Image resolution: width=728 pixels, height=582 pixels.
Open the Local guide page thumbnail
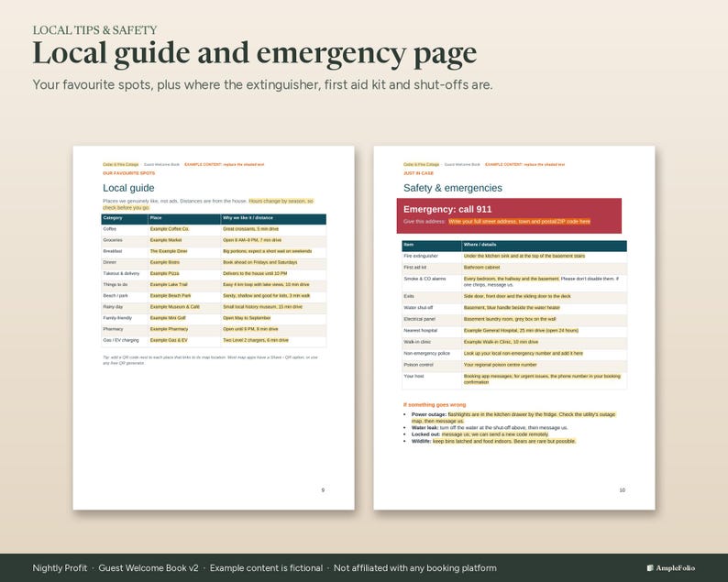(214, 328)
